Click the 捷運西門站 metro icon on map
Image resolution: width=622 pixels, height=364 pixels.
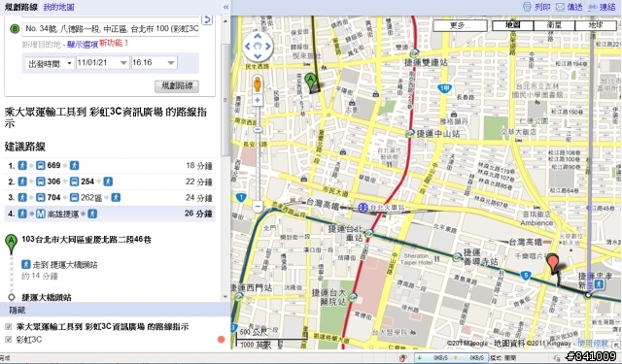coord(239,297)
